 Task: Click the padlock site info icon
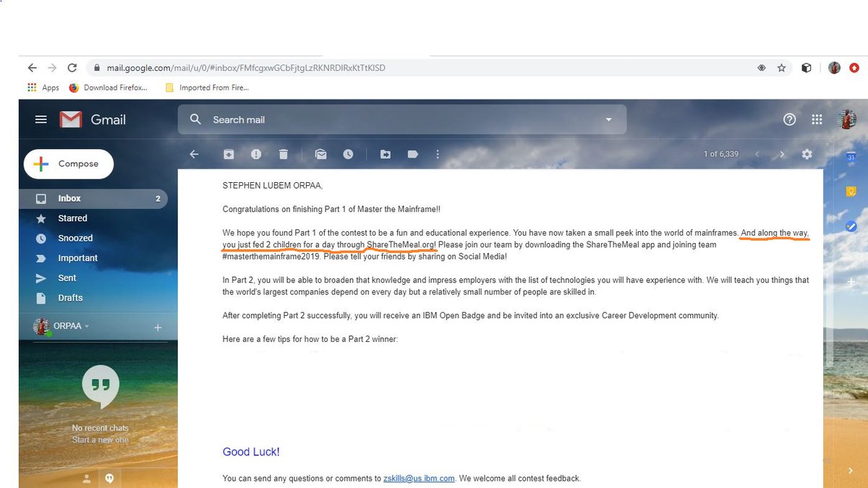(x=97, y=68)
